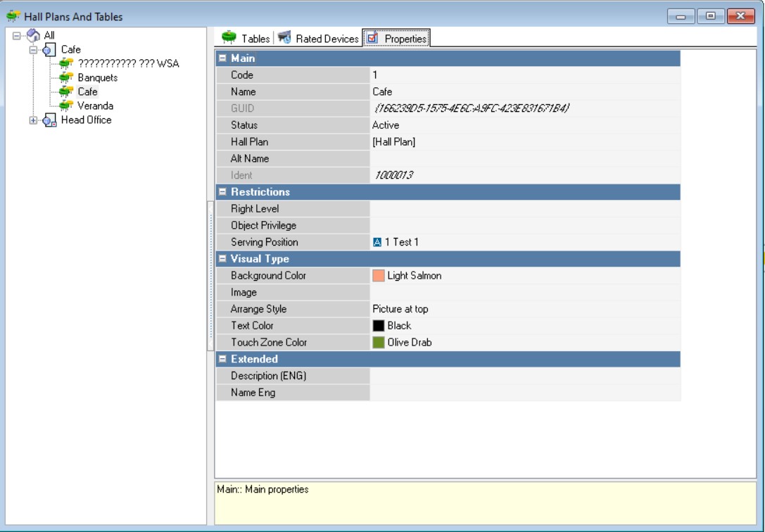This screenshot has width=765, height=532.
Task: Click the GUID value text
Action: [472, 108]
